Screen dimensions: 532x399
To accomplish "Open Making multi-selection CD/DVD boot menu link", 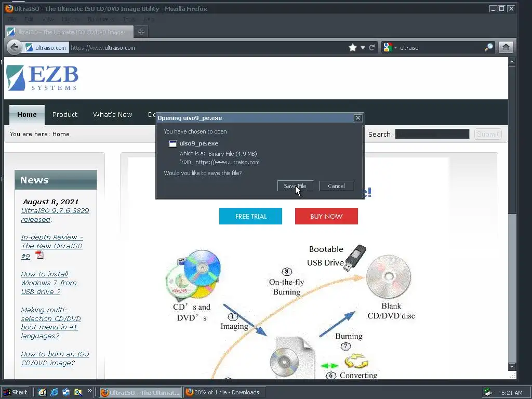I will (x=51, y=323).
